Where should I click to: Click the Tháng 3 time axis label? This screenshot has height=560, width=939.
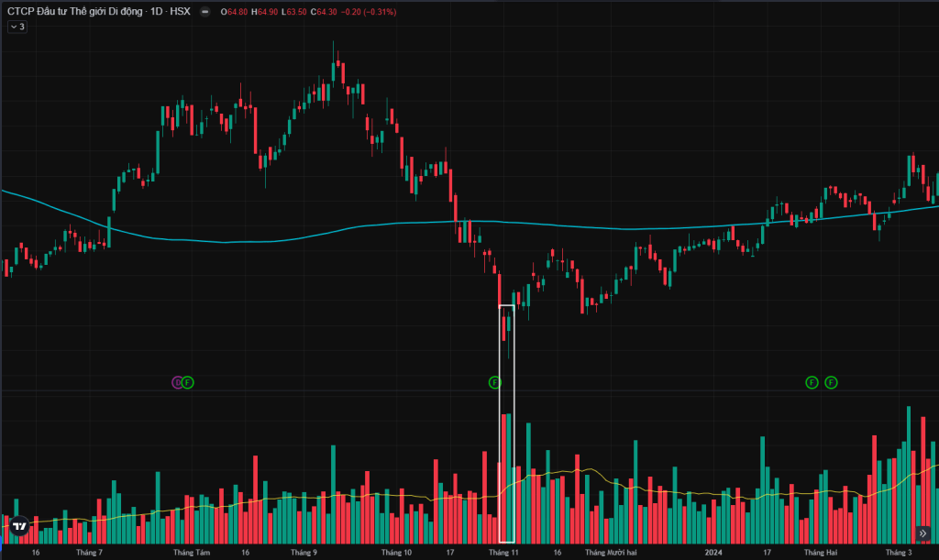pyautogui.click(x=899, y=553)
